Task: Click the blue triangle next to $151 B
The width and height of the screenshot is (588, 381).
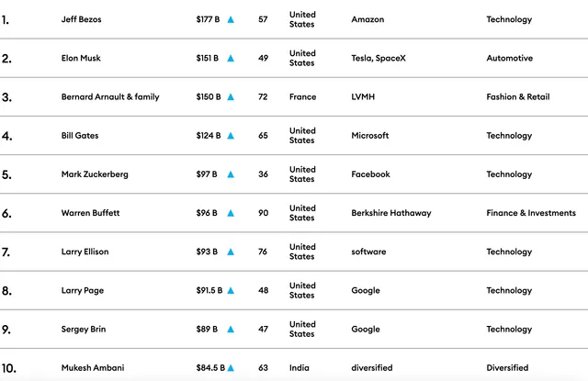Action: click(231, 58)
